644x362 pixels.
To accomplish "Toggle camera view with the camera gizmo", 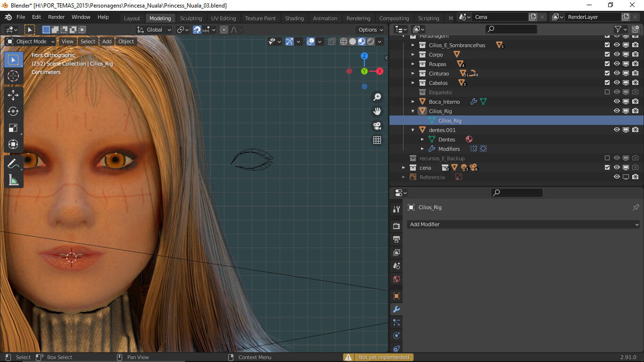I will (377, 126).
